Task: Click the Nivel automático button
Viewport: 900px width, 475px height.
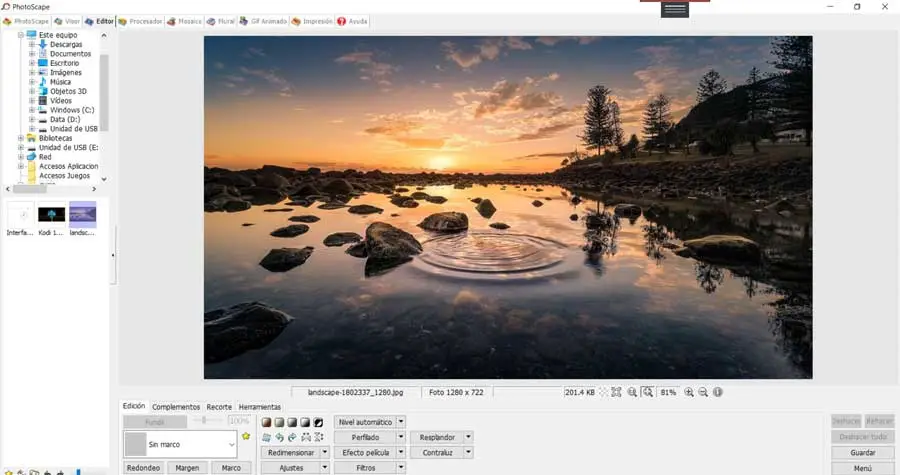Action: pyautogui.click(x=365, y=422)
